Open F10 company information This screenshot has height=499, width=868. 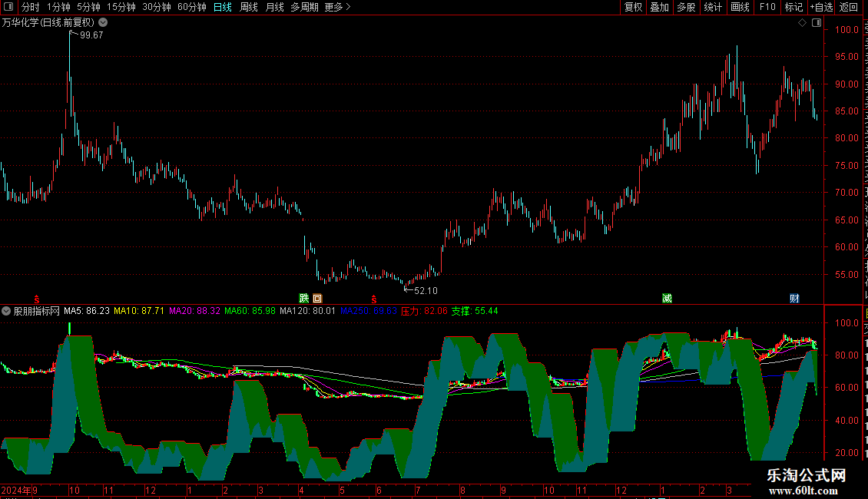pyautogui.click(x=767, y=7)
